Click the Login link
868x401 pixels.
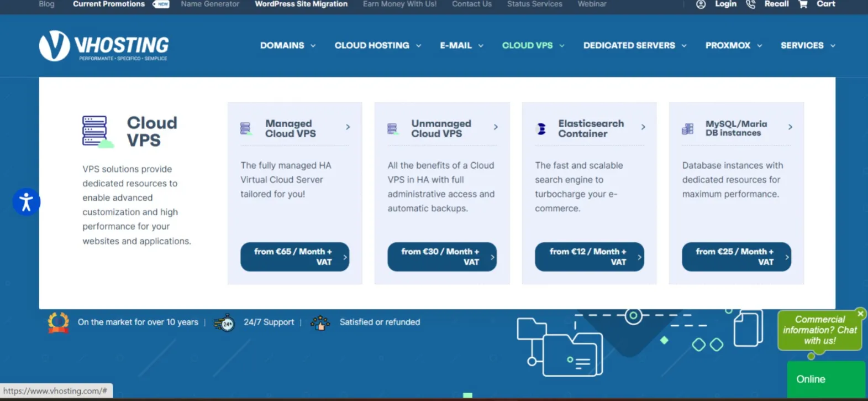tap(725, 4)
